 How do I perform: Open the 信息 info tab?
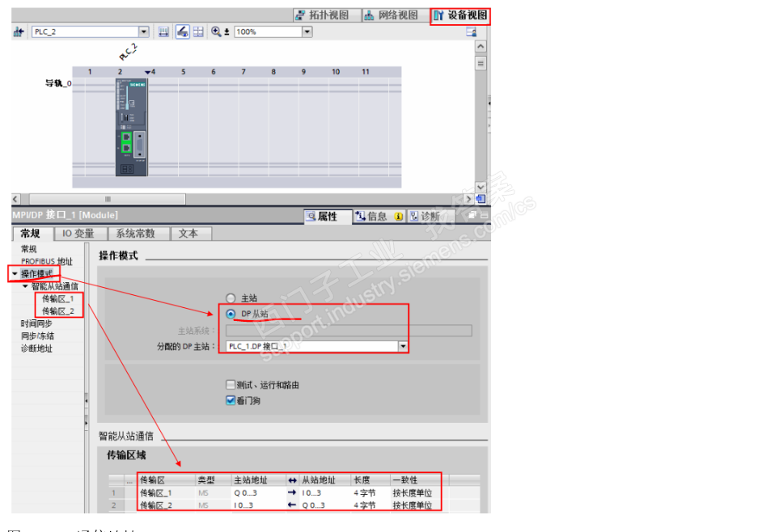[x=379, y=216]
